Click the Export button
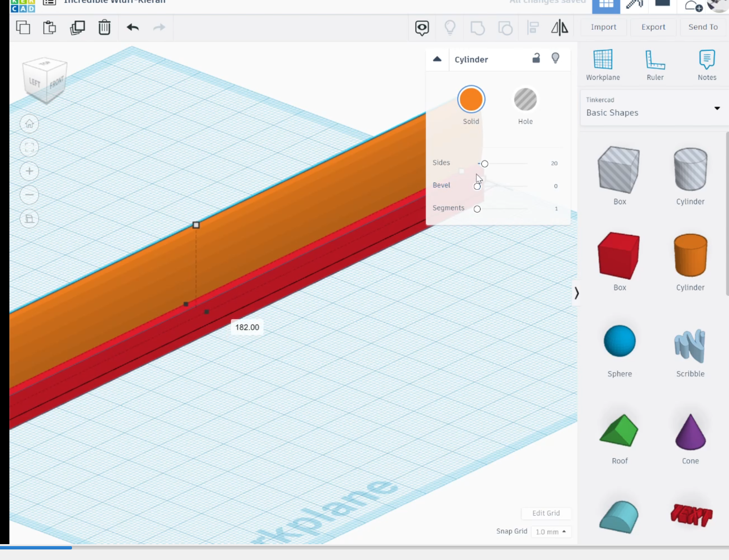Viewport: 729px width, 560px height. click(653, 27)
